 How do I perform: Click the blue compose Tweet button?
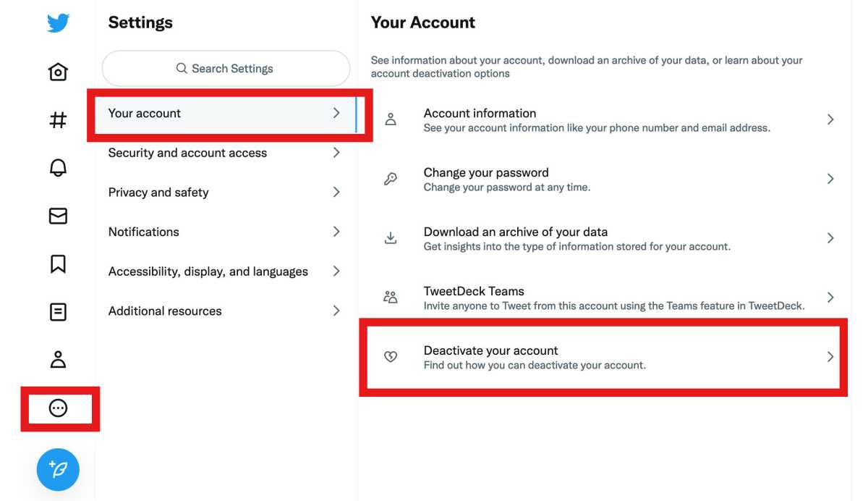pos(58,469)
